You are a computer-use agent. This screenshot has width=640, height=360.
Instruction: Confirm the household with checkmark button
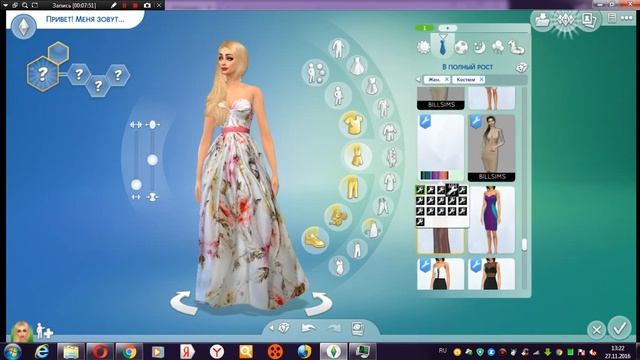pyautogui.click(x=620, y=328)
